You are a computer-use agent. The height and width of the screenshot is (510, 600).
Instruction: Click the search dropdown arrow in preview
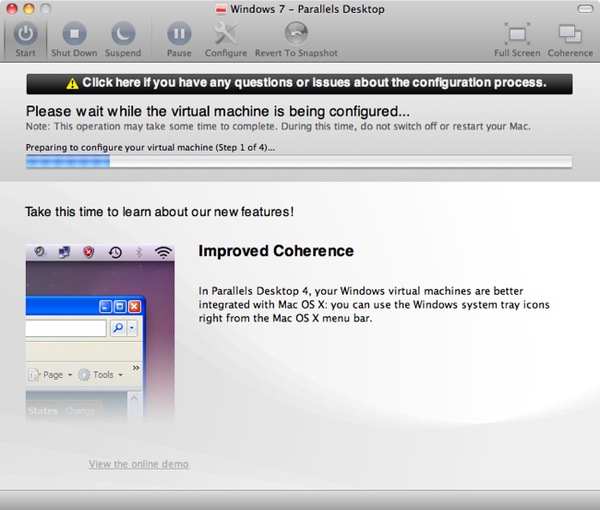(132, 328)
